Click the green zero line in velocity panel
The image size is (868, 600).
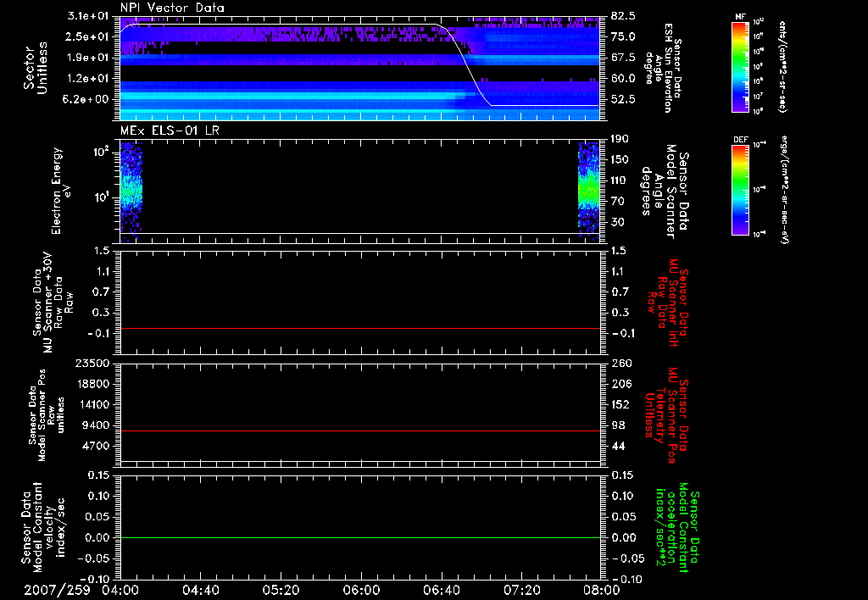point(359,537)
